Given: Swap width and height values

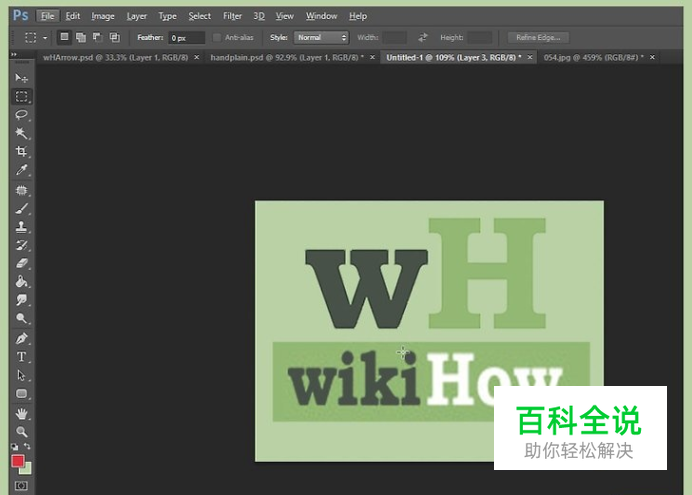Looking at the screenshot, I should 423,38.
